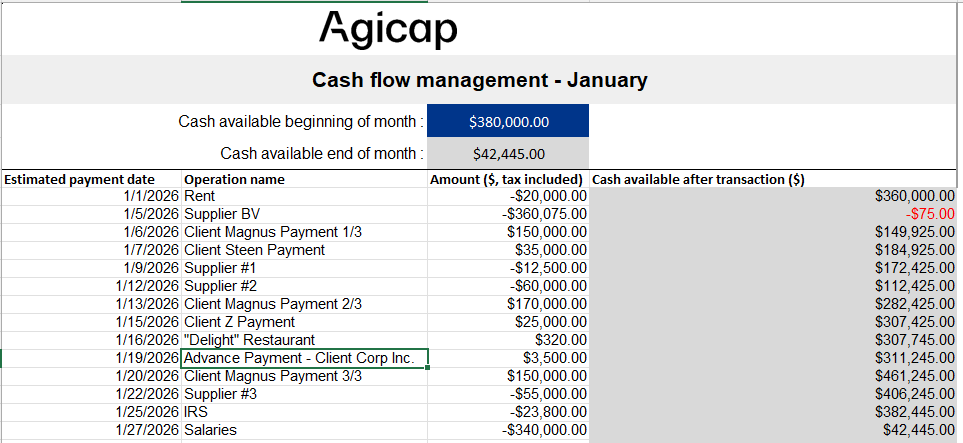Select the Client Z Payment cell

305,322
